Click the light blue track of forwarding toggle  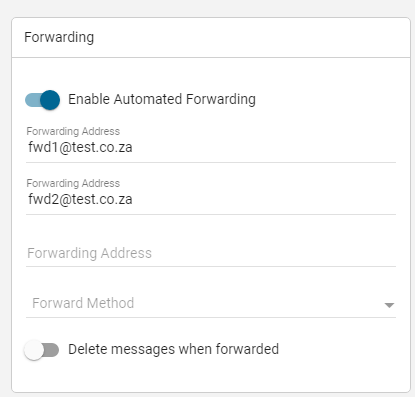click(33, 100)
